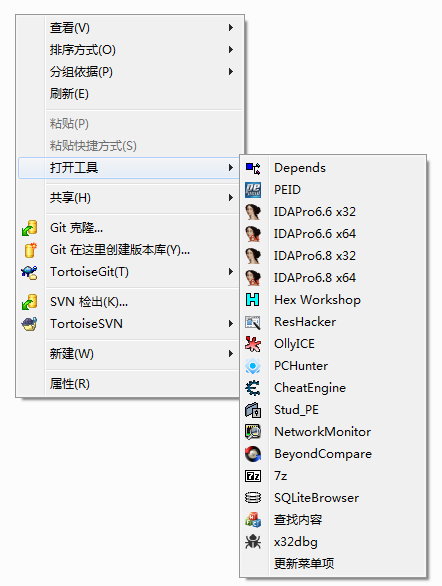This screenshot has width=442, height=586.
Task: Launch ResHacker from its label
Action: coord(305,322)
